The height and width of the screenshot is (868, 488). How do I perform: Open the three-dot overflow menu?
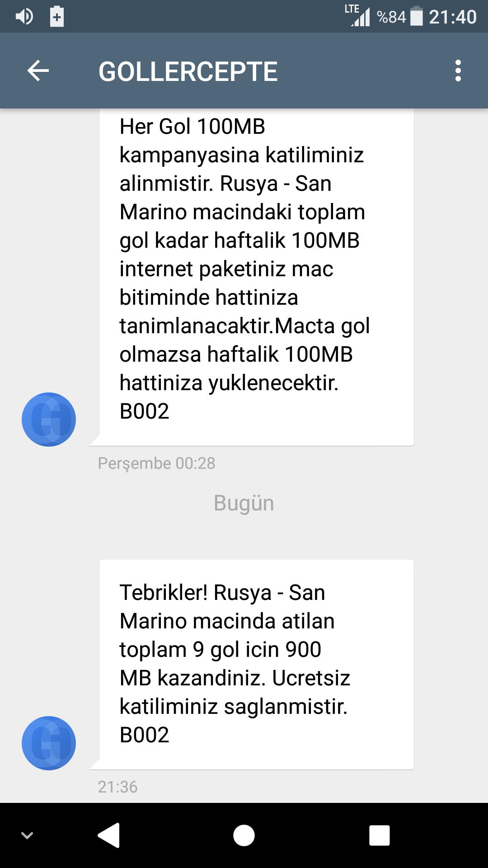click(x=458, y=71)
